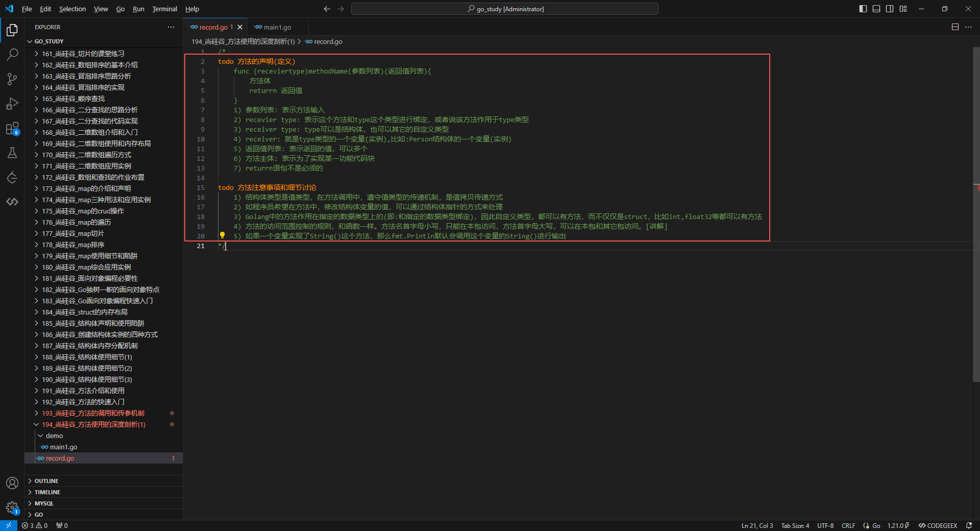The width and height of the screenshot is (980, 531).
Task: Open the View menu
Action: [101, 9]
